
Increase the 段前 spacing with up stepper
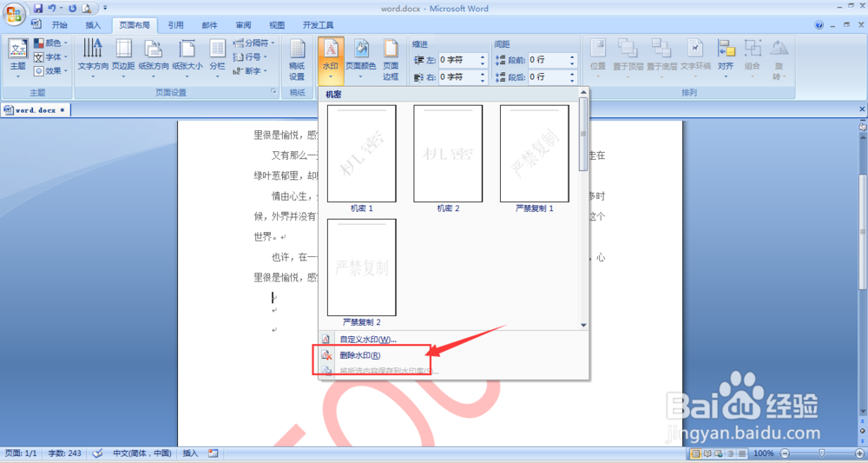tap(572, 57)
